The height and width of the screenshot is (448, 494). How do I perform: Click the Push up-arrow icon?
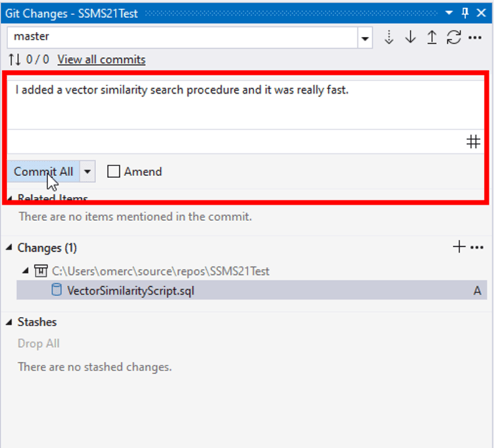432,37
